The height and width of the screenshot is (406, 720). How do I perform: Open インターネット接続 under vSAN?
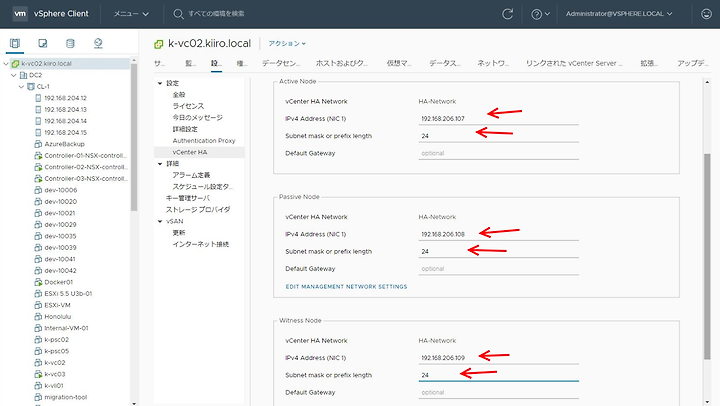coord(201,244)
